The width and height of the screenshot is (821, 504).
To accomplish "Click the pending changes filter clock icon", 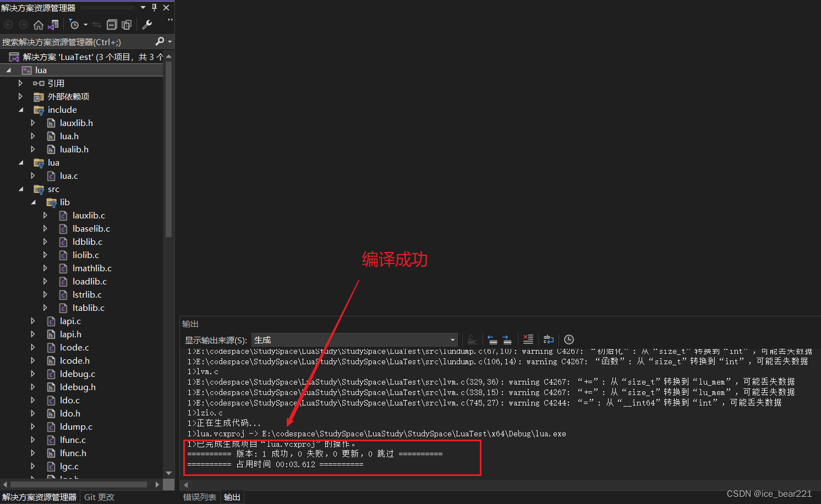I will click(x=74, y=25).
